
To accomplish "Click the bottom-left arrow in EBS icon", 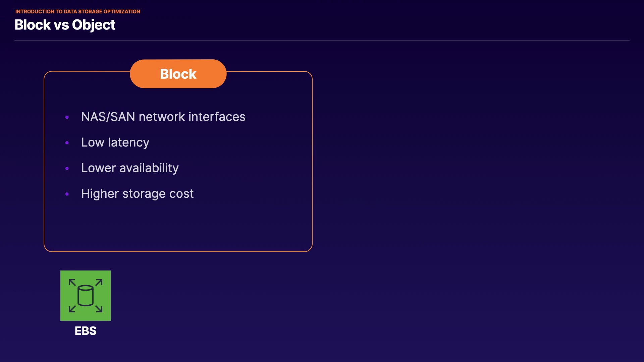I will [72, 308].
